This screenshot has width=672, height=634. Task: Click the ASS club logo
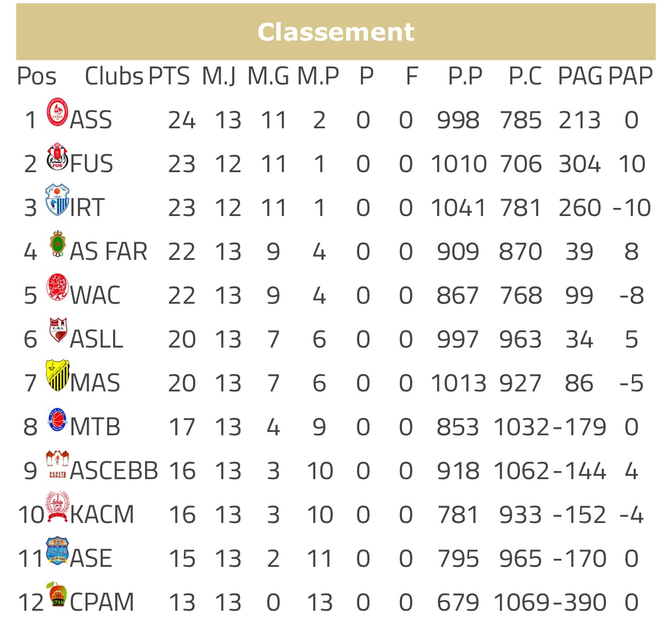coord(57,113)
